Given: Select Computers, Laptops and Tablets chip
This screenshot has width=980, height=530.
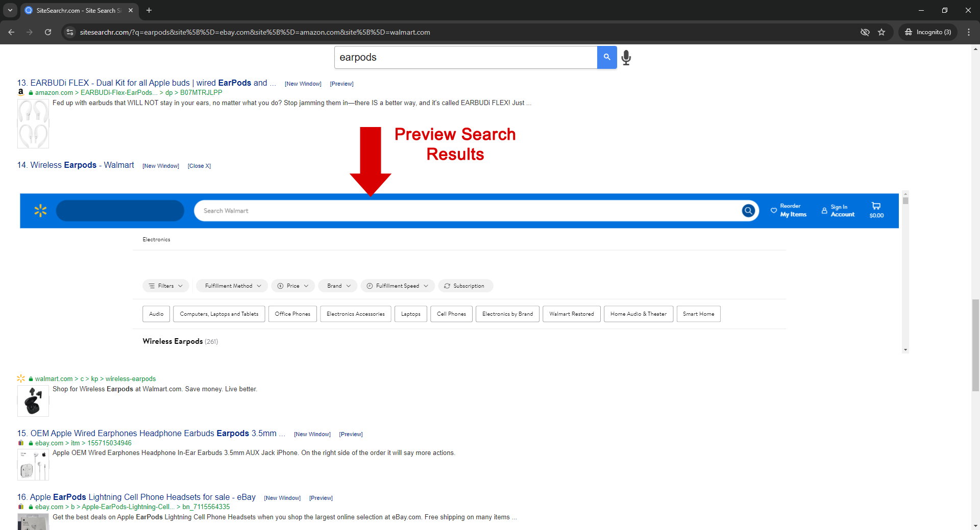Looking at the screenshot, I should [219, 314].
